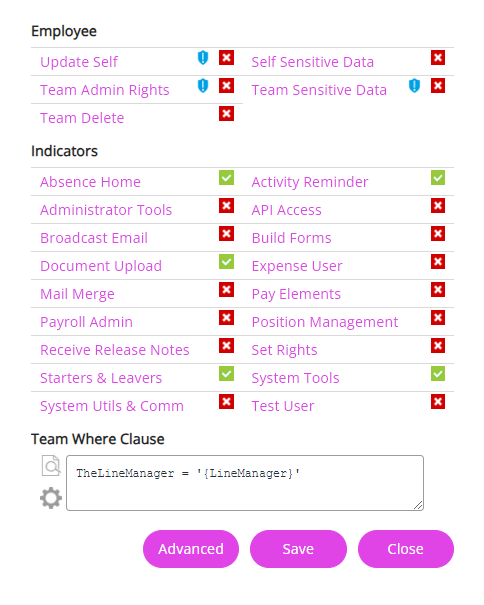Enable the API Access indicator

click(x=438, y=206)
